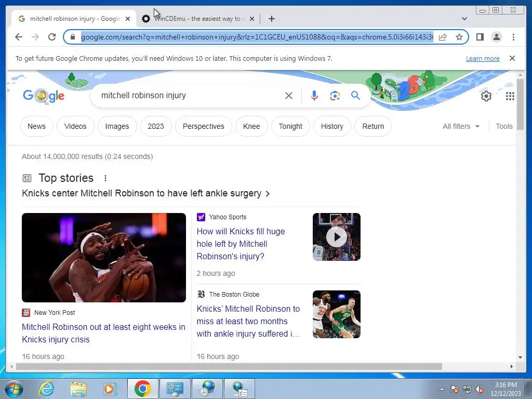Open the Windows Start menu

(13, 389)
